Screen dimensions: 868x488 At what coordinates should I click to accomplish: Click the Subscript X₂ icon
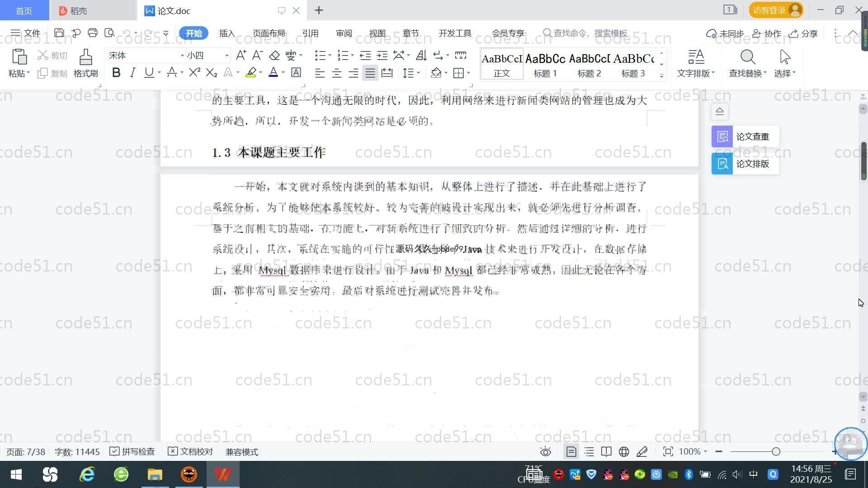pos(211,73)
